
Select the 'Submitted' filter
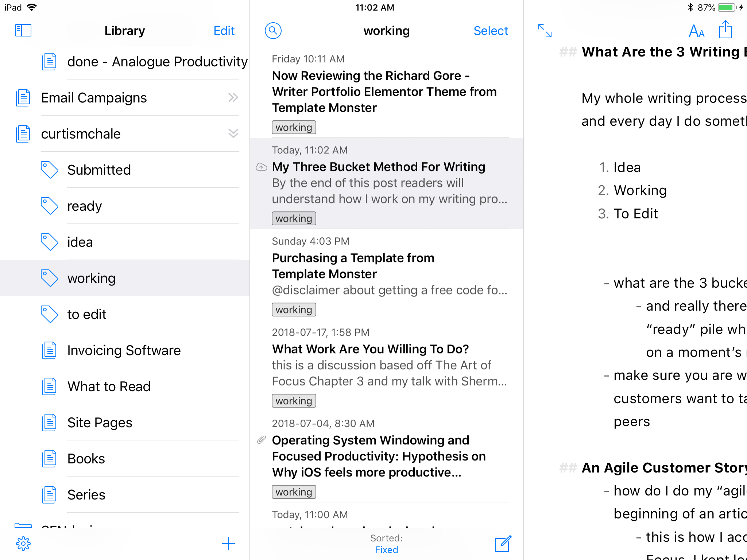pos(99,170)
